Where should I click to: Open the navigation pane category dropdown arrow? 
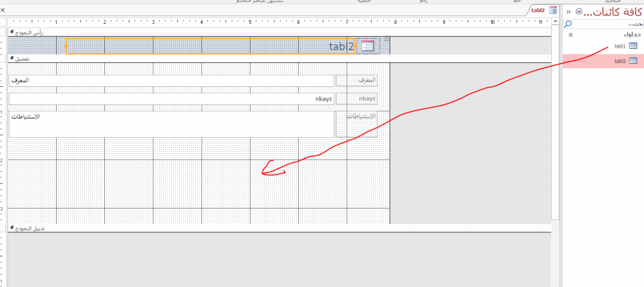click(579, 12)
